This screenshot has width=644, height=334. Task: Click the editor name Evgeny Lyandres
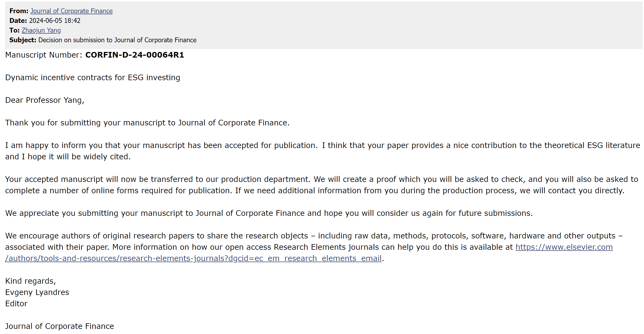click(37, 292)
